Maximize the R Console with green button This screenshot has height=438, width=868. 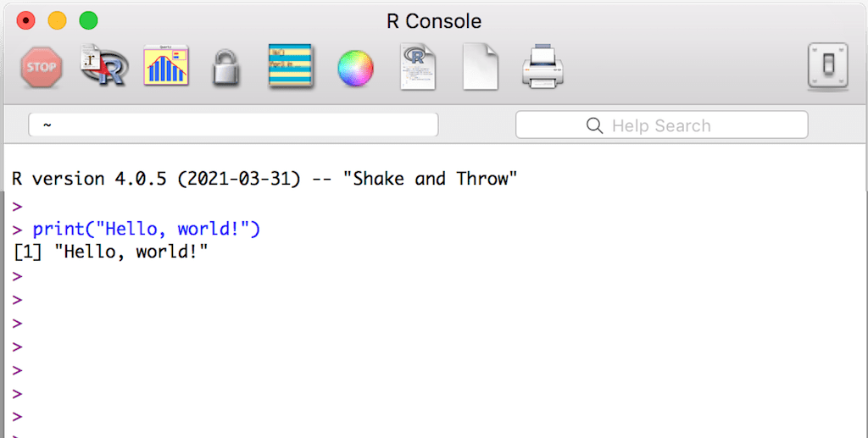pos(88,21)
